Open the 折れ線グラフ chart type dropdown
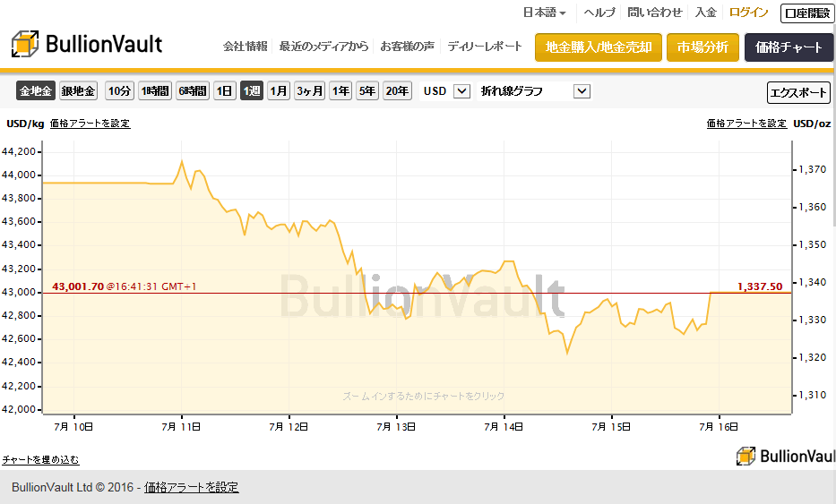Image resolution: width=836 pixels, height=504 pixels. point(535,91)
